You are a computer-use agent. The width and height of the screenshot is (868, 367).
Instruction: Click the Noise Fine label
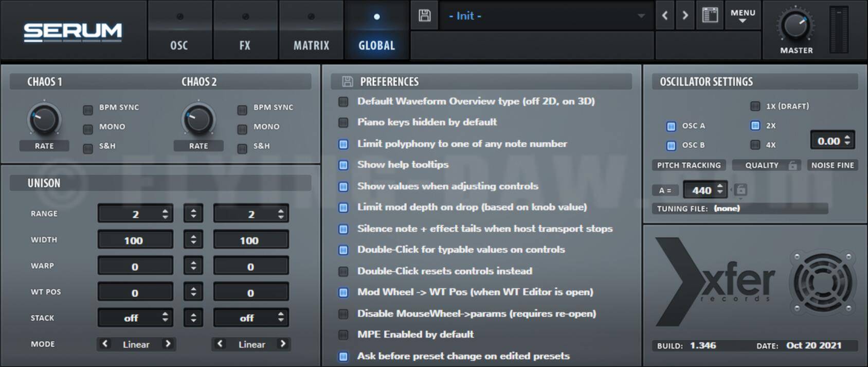[833, 165]
